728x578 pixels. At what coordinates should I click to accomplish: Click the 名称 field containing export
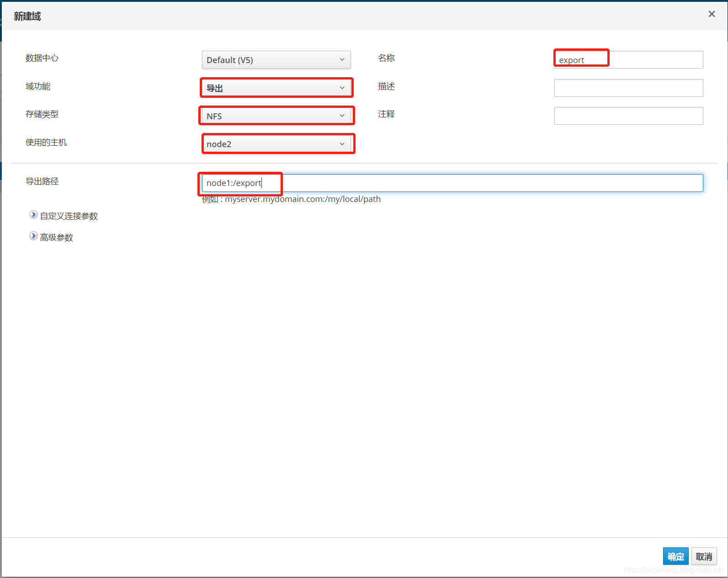[628, 60]
